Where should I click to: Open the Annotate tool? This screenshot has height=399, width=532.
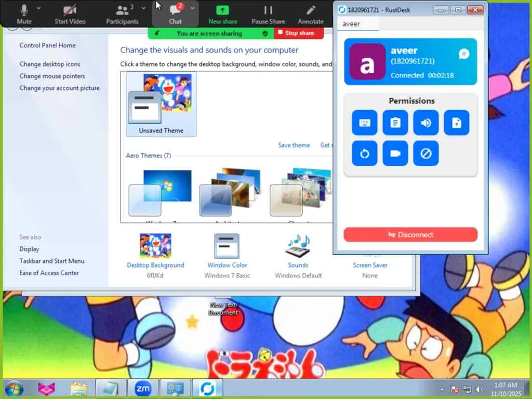pos(311,14)
